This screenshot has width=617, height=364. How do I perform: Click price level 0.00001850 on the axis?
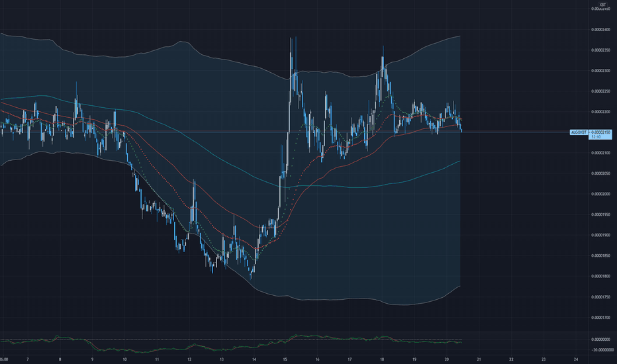coord(601,255)
